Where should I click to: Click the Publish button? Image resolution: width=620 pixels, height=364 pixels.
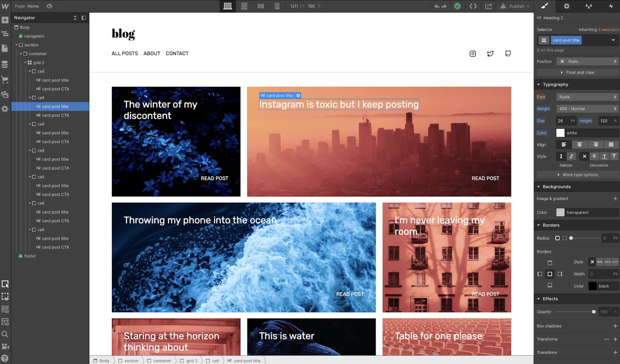pos(517,6)
